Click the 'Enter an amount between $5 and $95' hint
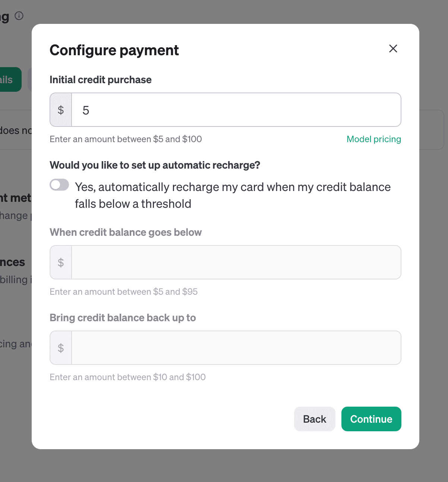Image resolution: width=448 pixels, height=482 pixels. (123, 292)
